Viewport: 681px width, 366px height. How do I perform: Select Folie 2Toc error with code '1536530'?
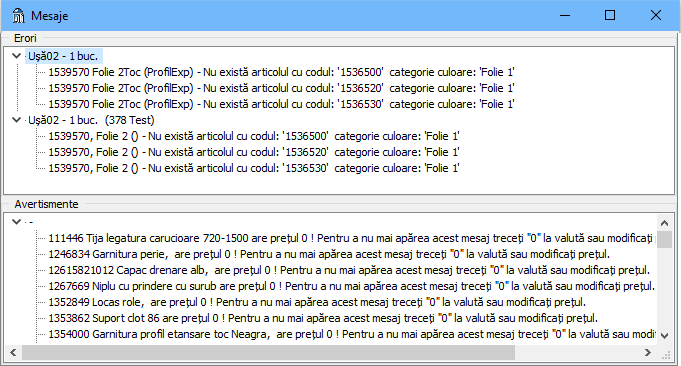coord(281,104)
